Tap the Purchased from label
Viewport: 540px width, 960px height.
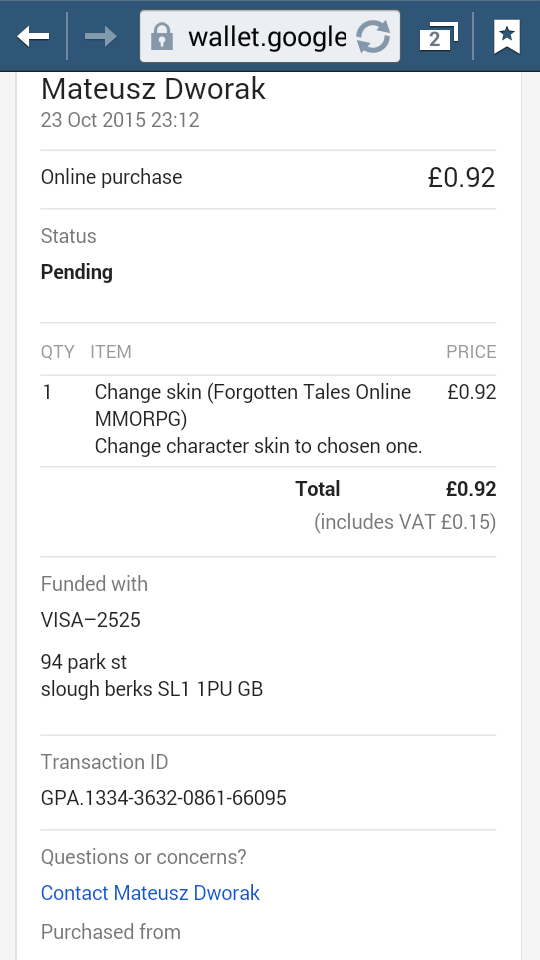(111, 932)
